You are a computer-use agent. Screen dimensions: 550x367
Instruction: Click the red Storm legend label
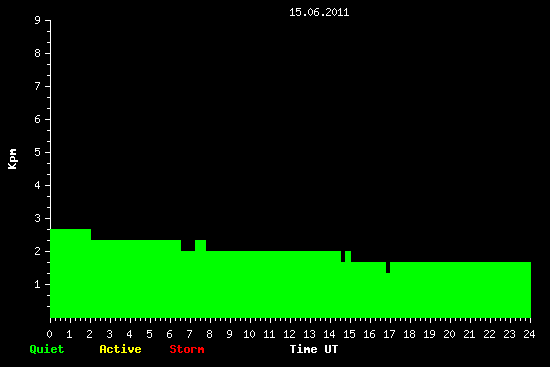[187, 349]
